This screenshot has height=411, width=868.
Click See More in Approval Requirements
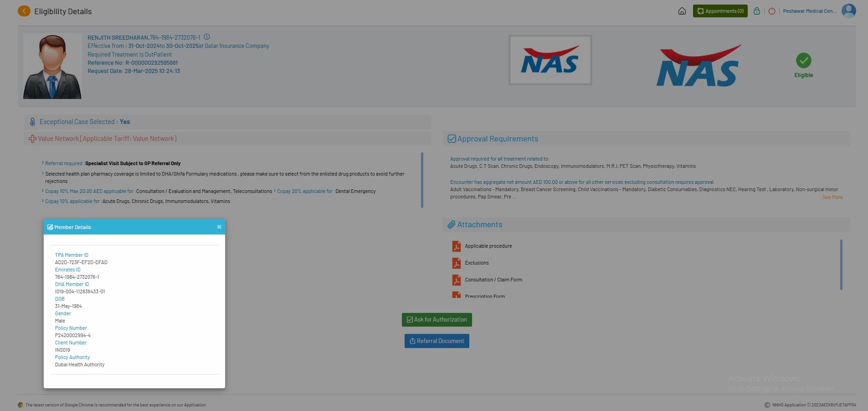pos(832,197)
